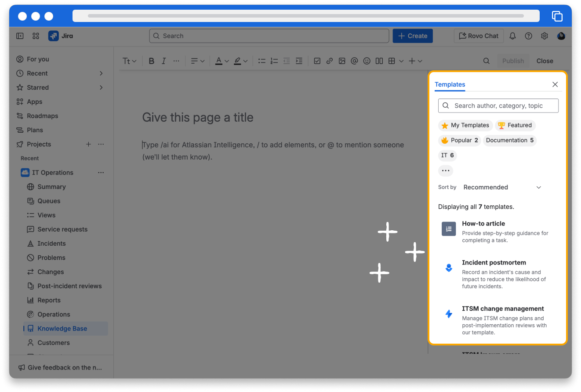This screenshot has height=392, width=581.
Task: Toggle the Documentation category filter
Action: coord(509,140)
